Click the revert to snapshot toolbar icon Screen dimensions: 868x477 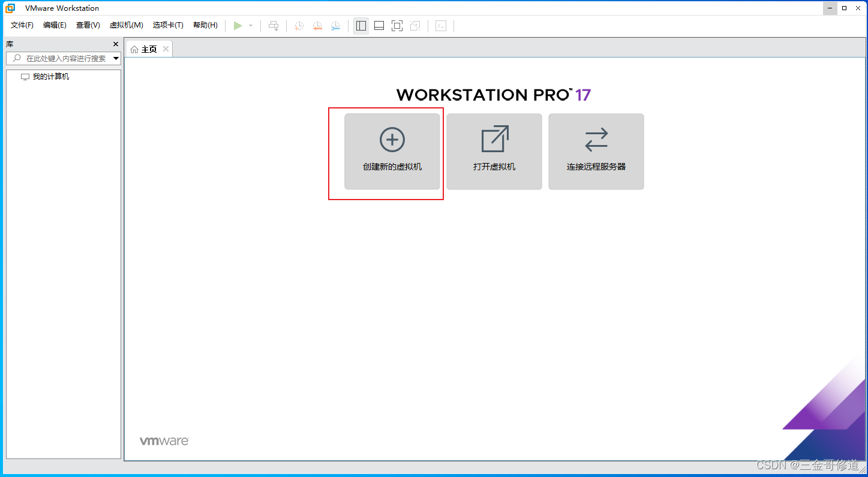pyautogui.click(x=317, y=26)
